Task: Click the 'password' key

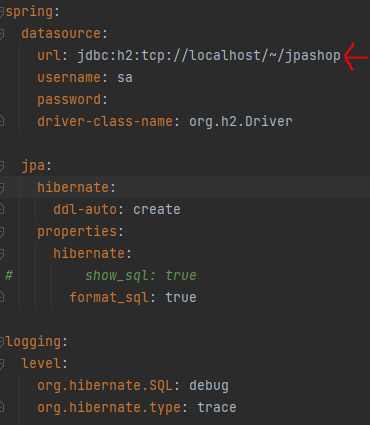Action: click(69, 100)
